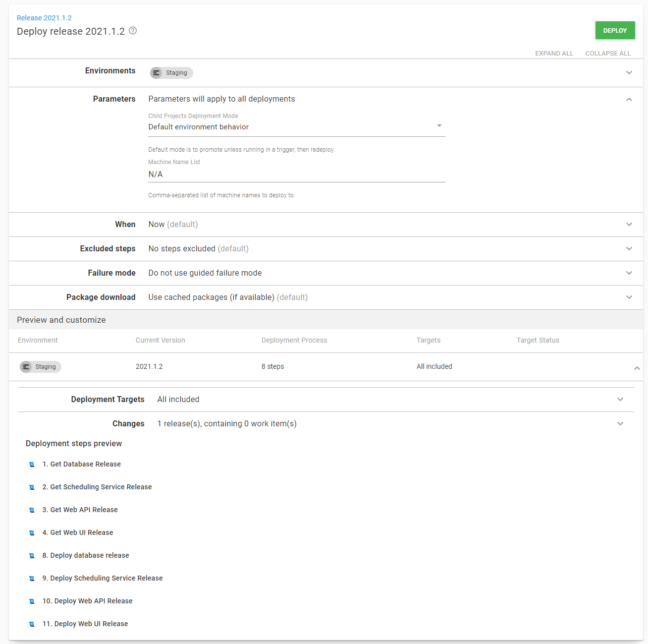
Task: Click the DEPLOY button
Action: [615, 30]
